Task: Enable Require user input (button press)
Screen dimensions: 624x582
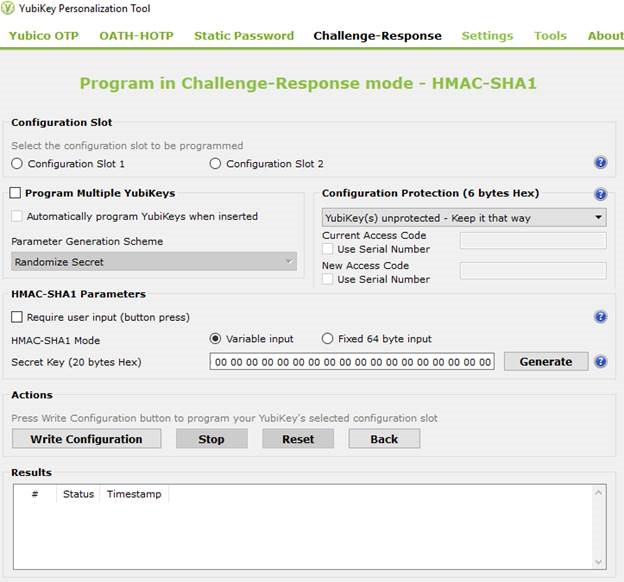Action: (x=17, y=317)
